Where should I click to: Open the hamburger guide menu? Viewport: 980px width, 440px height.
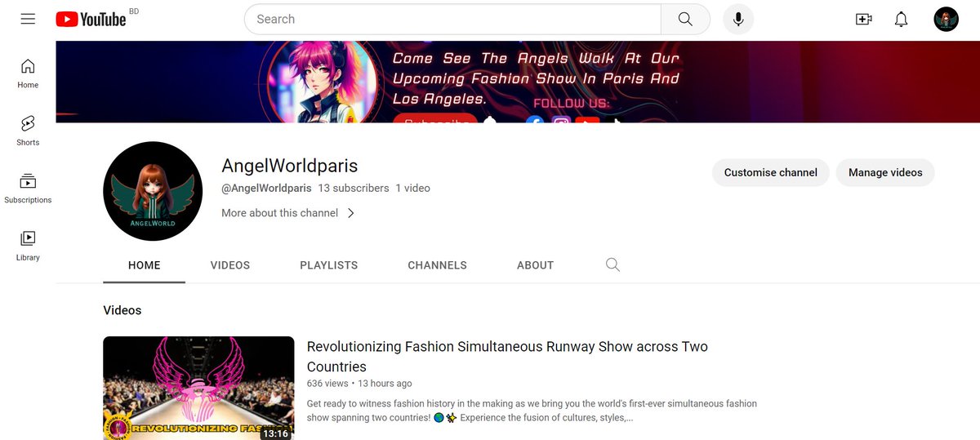[x=28, y=19]
